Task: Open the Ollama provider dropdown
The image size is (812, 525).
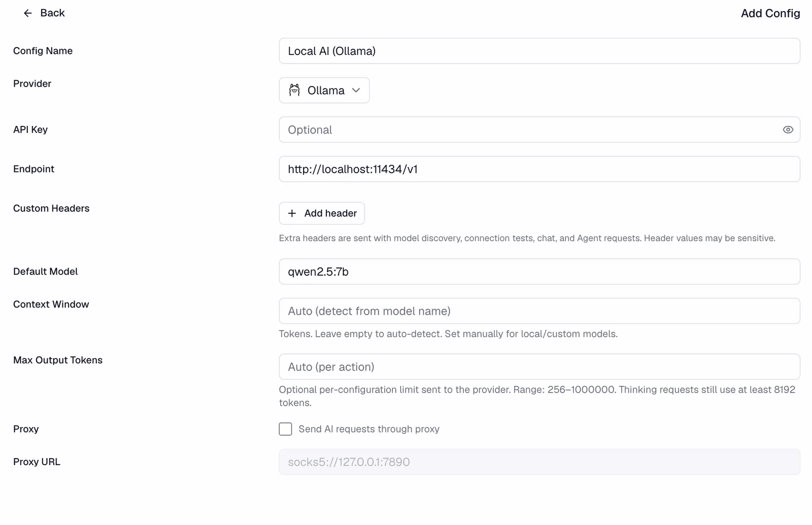Action: coord(324,90)
